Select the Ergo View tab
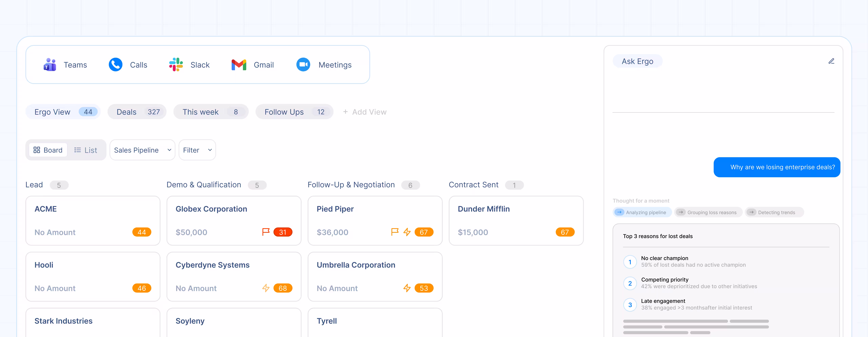 point(63,112)
